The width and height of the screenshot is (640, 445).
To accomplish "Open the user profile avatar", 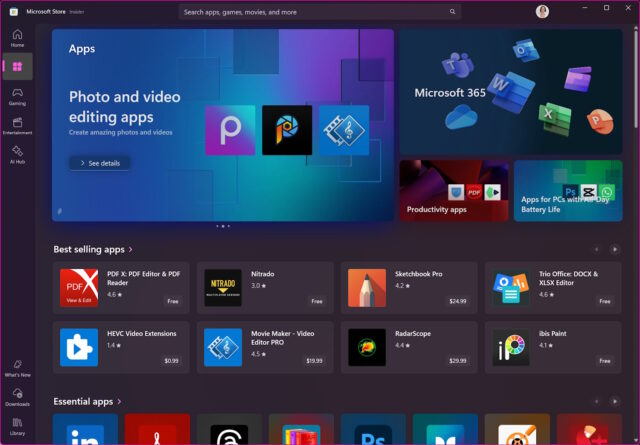I will (x=542, y=12).
